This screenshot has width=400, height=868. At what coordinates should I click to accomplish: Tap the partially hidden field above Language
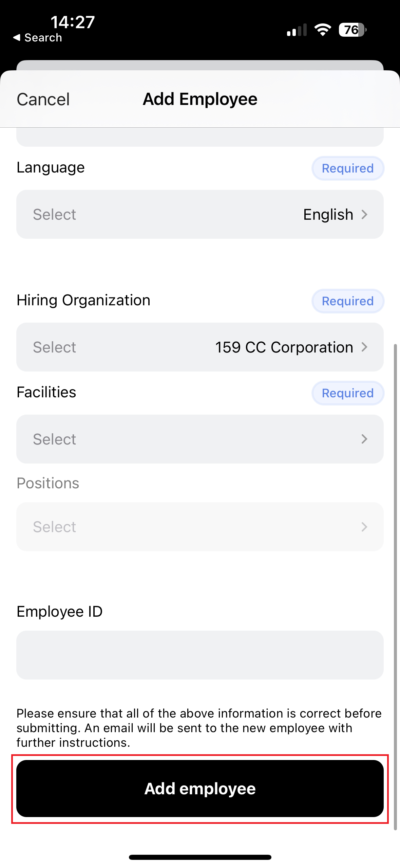(200, 137)
